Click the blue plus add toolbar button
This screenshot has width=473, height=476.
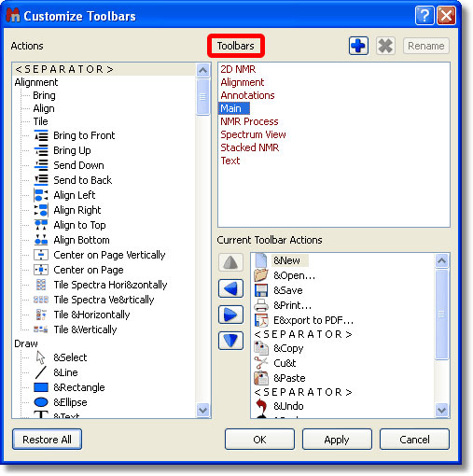358,46
